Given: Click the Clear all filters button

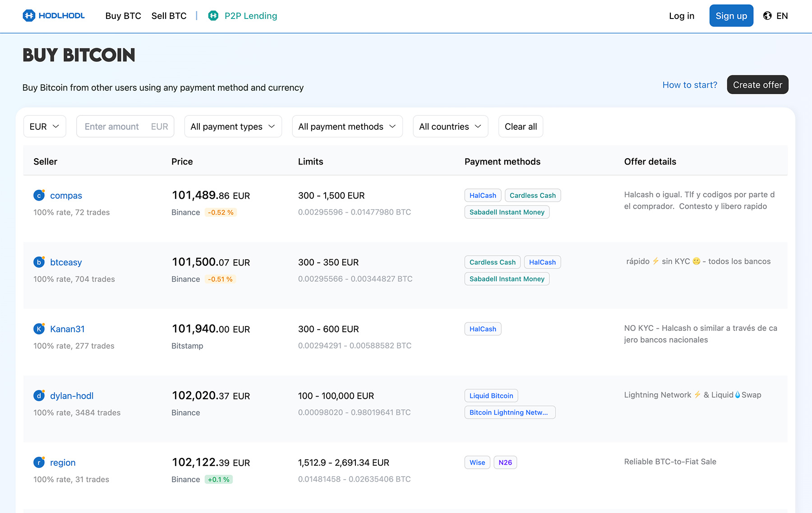Looking at the screenshot, I should [521, 127].
